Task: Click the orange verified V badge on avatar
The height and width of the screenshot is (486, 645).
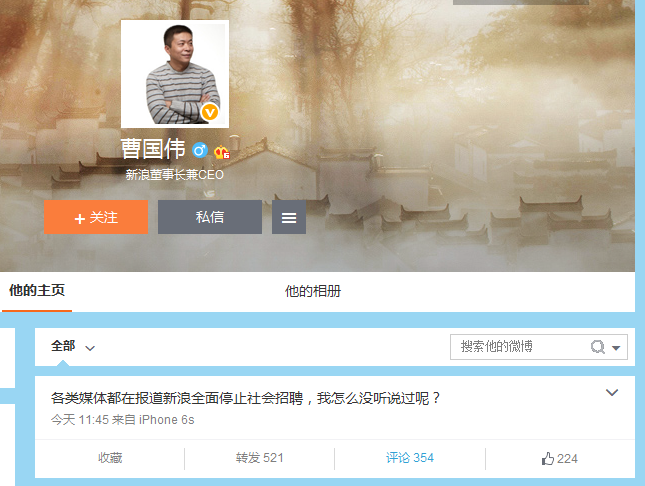Action: [x=209, y=112]
